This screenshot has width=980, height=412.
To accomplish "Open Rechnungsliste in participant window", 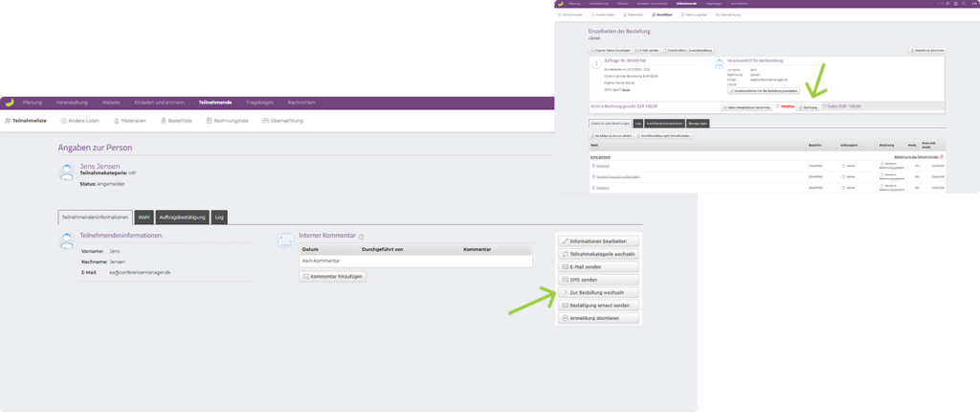I will click(227, 120).
